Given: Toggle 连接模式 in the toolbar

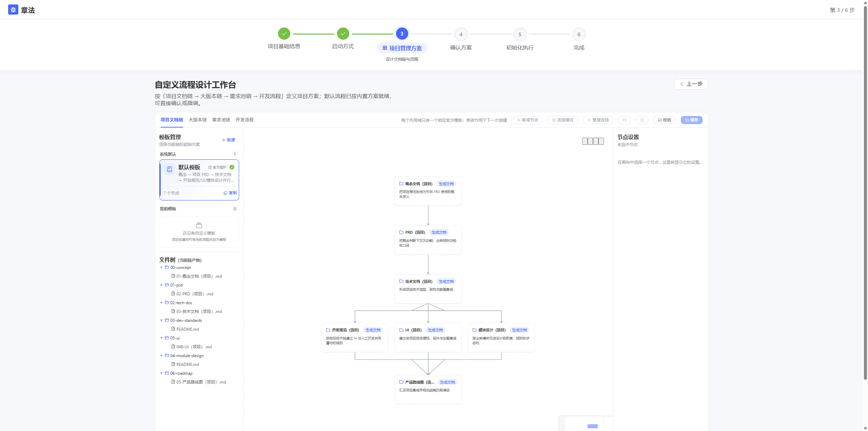Looking at the screenshot, I should (x=563, y=120).
